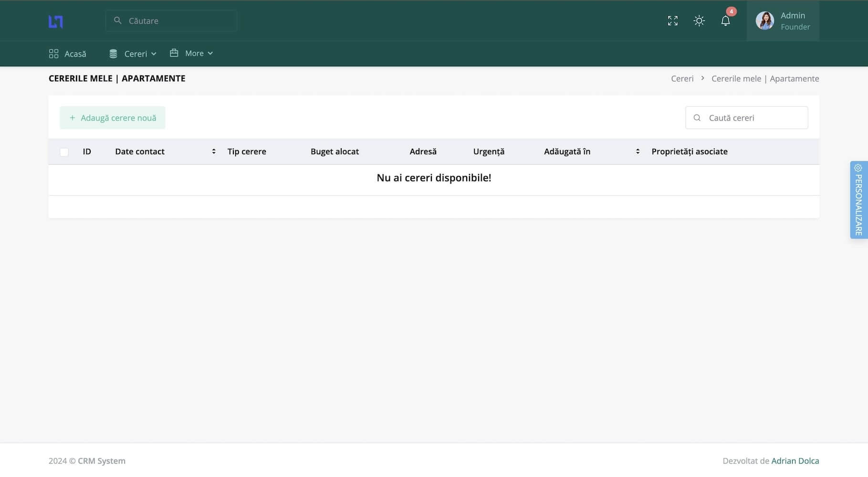This screenshot has height=477, width=868.
Task: Toggle fullscreen mode icon
Action: pos(672,21)
